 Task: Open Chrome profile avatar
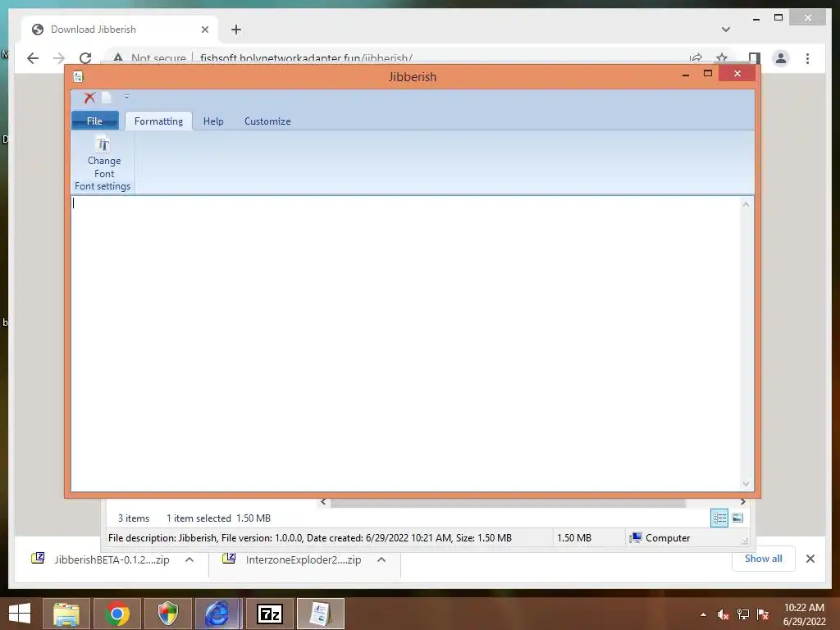point(781,58)
